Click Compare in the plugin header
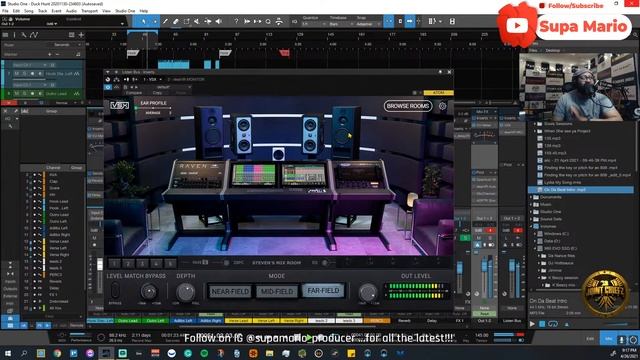 pyautogui.click(x=134, y=93)
